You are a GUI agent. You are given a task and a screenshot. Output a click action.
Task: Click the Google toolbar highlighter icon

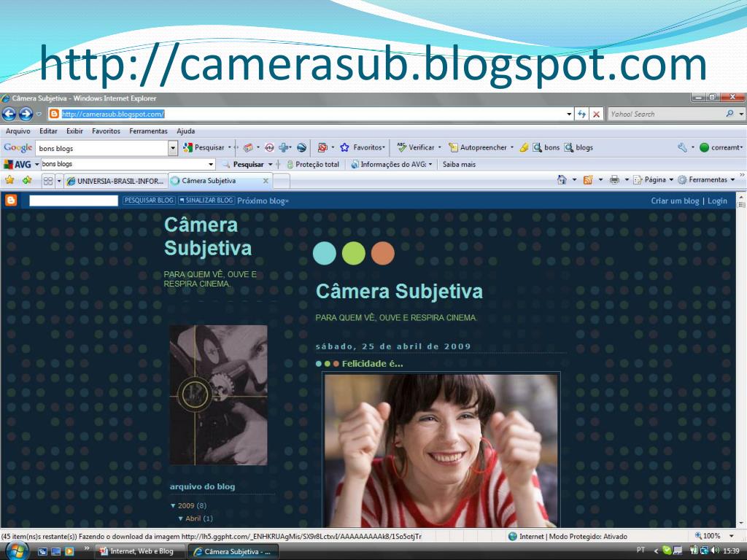(x=524, y=147)
